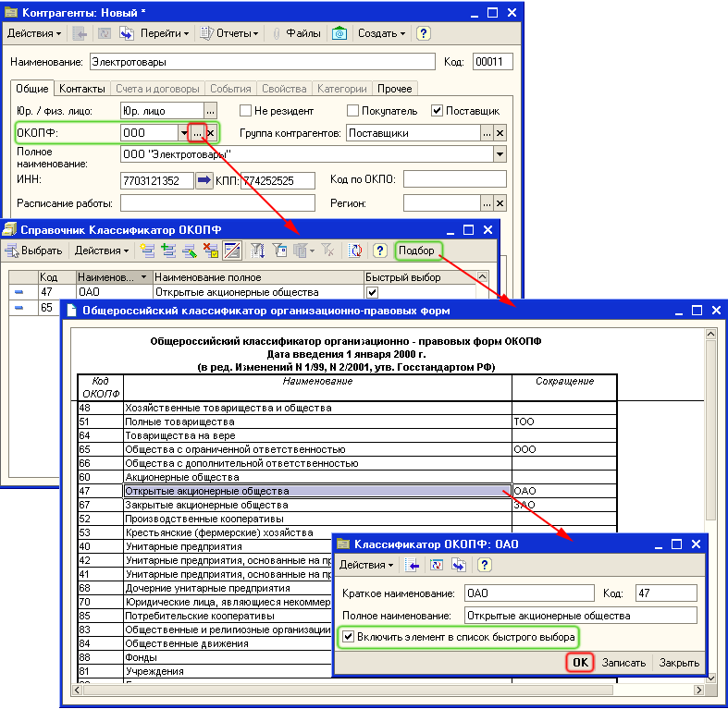Click the paperclip Файлы icon
The height and width of the screenshot is (709, 728).
(x=277, y=33)
